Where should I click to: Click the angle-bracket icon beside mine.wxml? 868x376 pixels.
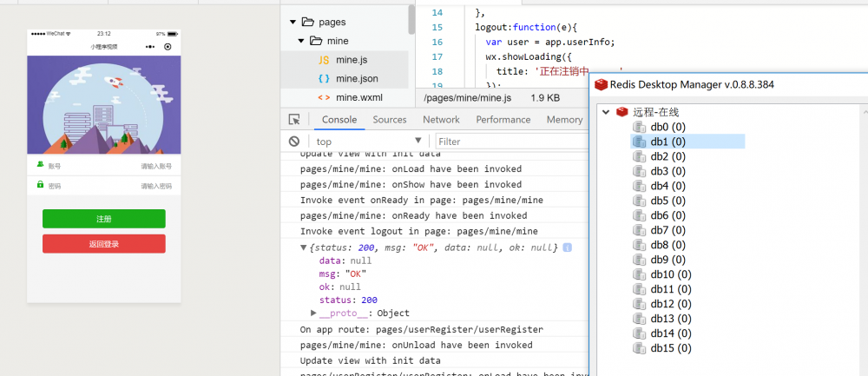point(324,97)
